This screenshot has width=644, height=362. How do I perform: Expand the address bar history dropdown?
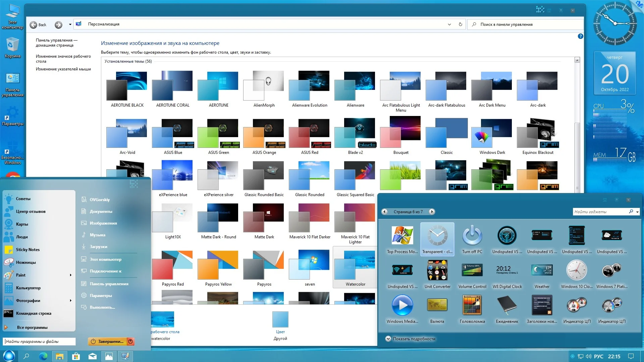click(449, 24)
